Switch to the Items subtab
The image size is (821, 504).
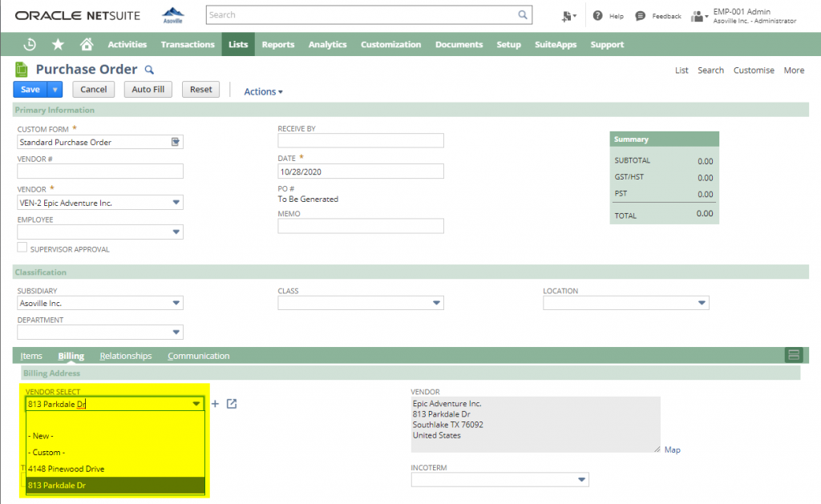point(31,356)
